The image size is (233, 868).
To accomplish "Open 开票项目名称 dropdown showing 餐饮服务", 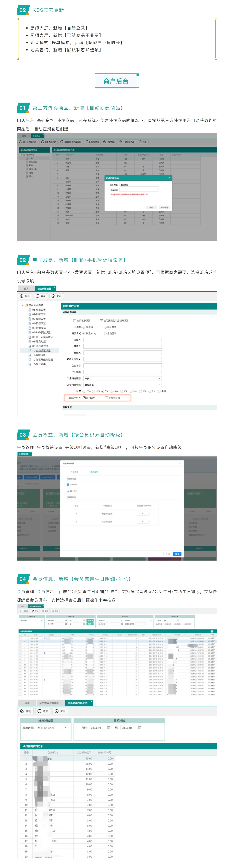I will (122, 385).
